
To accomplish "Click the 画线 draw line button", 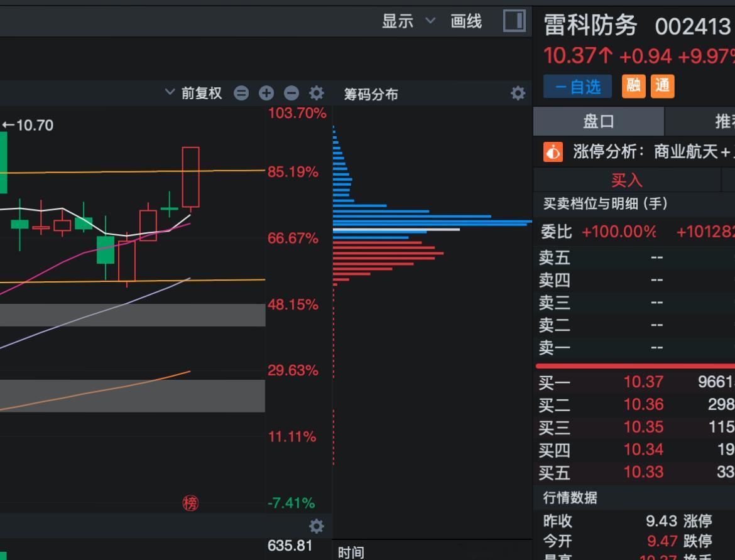I will pos(466,21).
